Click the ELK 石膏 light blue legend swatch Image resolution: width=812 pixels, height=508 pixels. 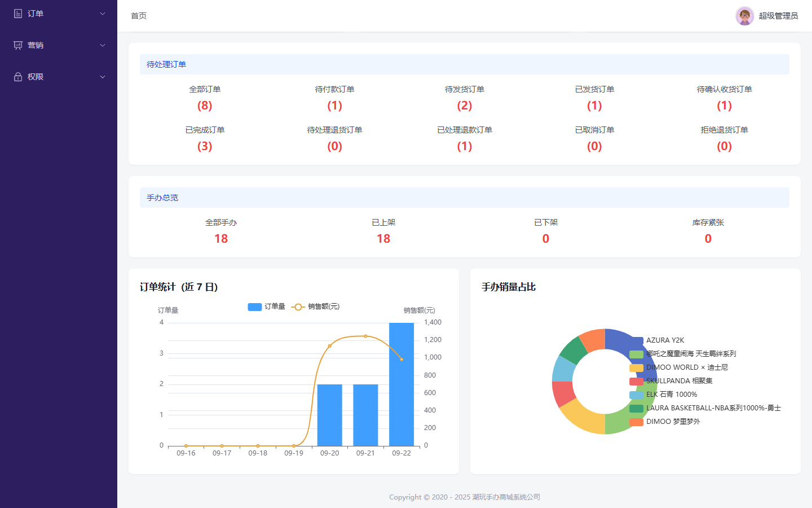636,395
